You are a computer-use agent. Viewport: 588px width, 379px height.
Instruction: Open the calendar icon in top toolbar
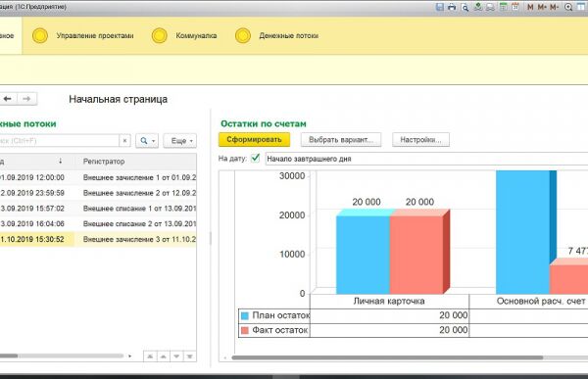[515, 7]
